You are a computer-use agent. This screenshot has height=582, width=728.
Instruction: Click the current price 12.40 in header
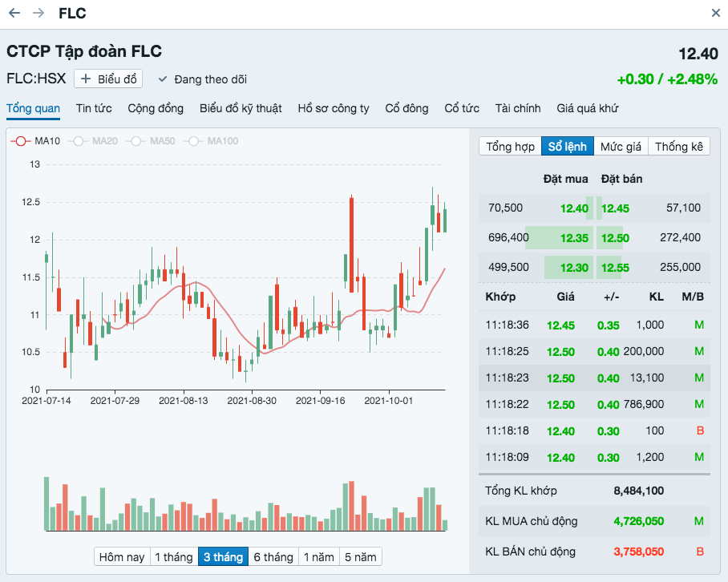point(698,54)
